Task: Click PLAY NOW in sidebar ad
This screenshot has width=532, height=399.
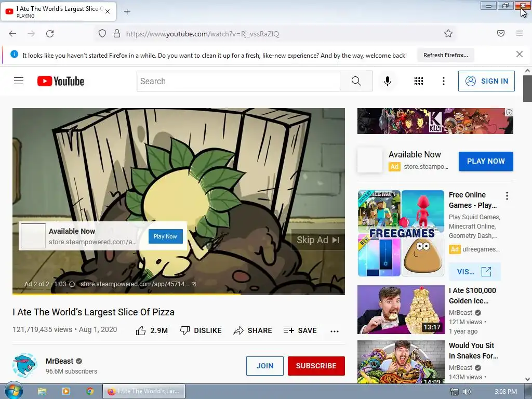Action: 486,161
